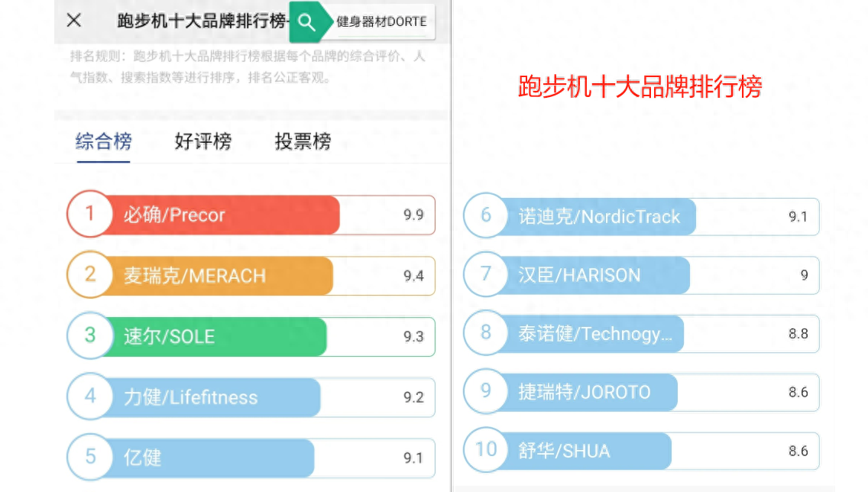Screen dimensions: 868x492
Task: Click the rank 10 circle badge
Action: (x=485, y=451)
